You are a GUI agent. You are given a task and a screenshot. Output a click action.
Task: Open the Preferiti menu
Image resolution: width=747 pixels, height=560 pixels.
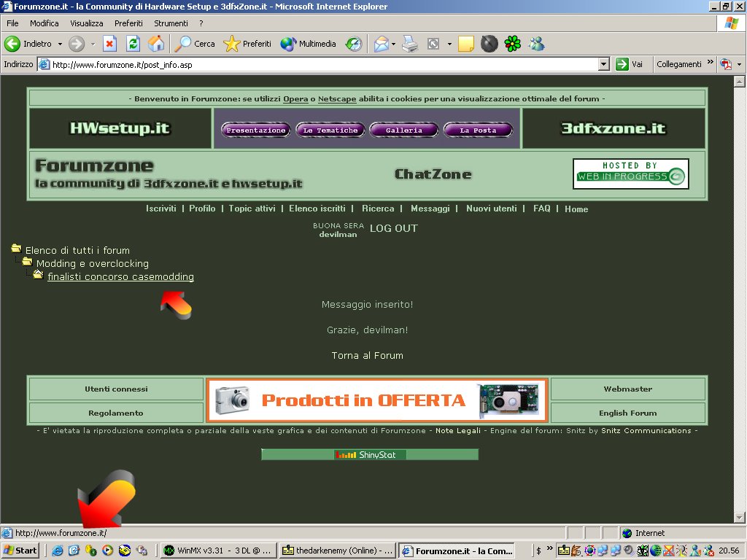coord(128,23)
